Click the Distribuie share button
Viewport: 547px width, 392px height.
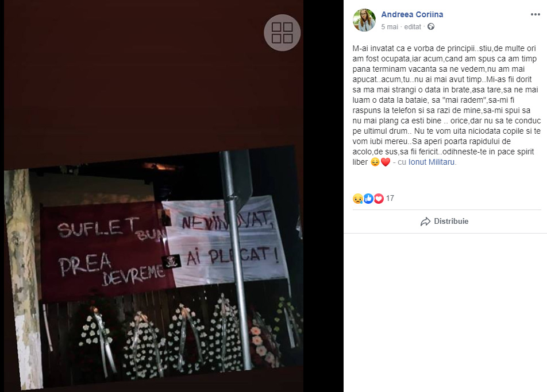tap(445, 222)
